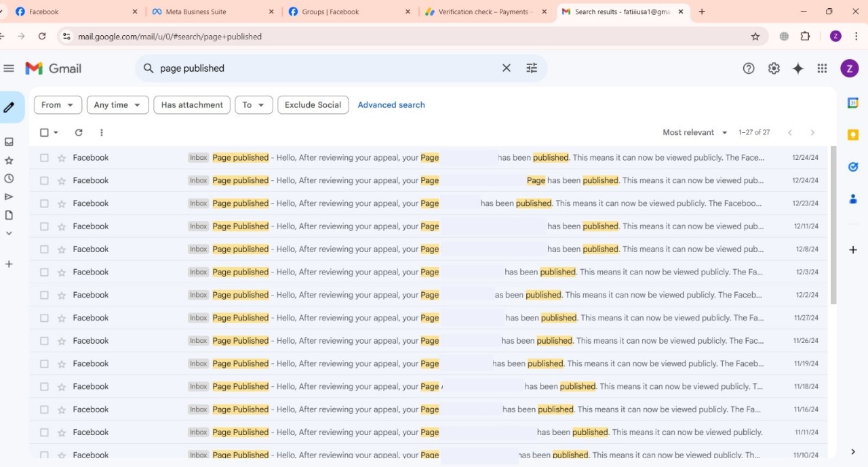Image resolution: width=868 pixels, height=467 pixels.
Task: Open the Google Account avatar in Gmail
Action: click(850, 68)
